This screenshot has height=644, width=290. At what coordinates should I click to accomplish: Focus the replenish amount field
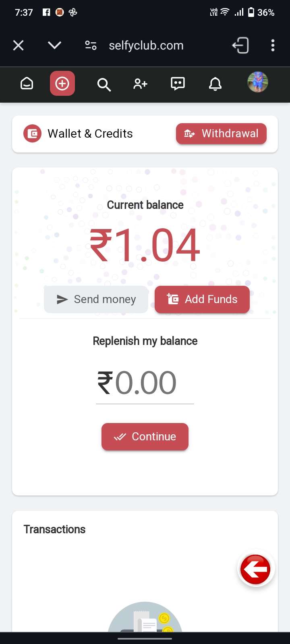click(145, 384)
